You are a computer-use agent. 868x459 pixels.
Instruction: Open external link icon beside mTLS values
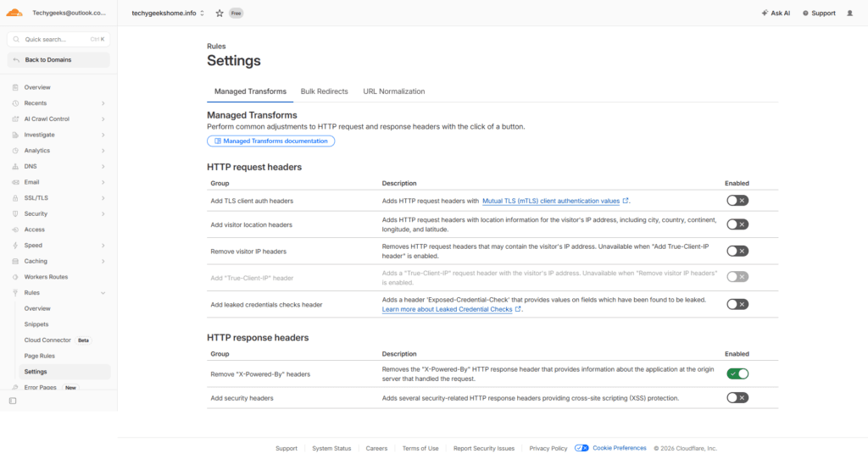(x=626, y=201)
